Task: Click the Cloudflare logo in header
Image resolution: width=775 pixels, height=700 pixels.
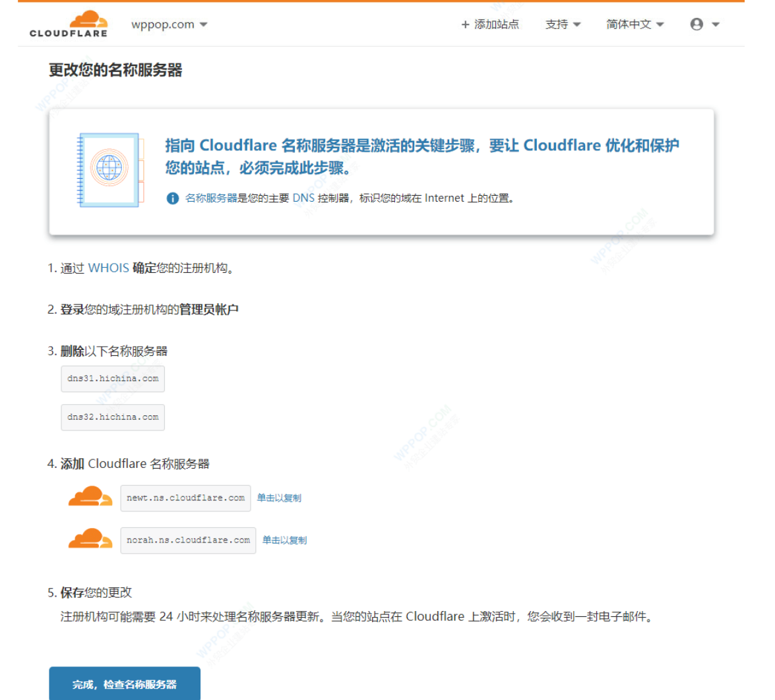Action: (x=69, y=24)
